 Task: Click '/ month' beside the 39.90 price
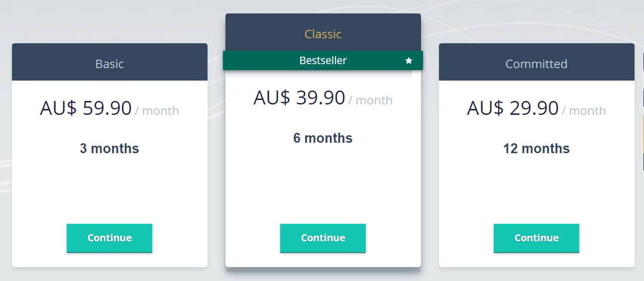point(370,100)
